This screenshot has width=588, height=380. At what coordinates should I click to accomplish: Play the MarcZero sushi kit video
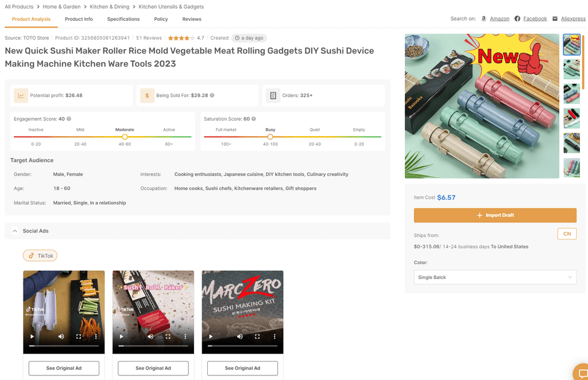210,336
